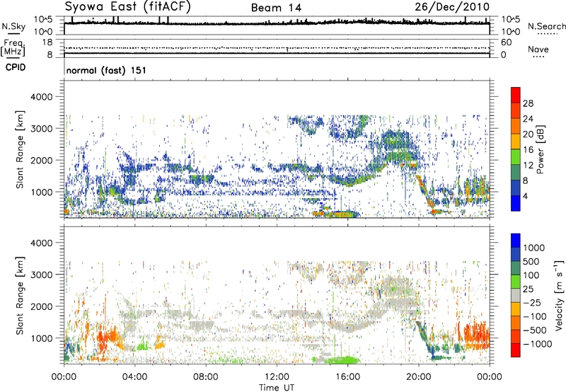This screenshot has height=392, width=566.
Task: Click the date '26/Dec/2010'
Action: coord(452,7)
